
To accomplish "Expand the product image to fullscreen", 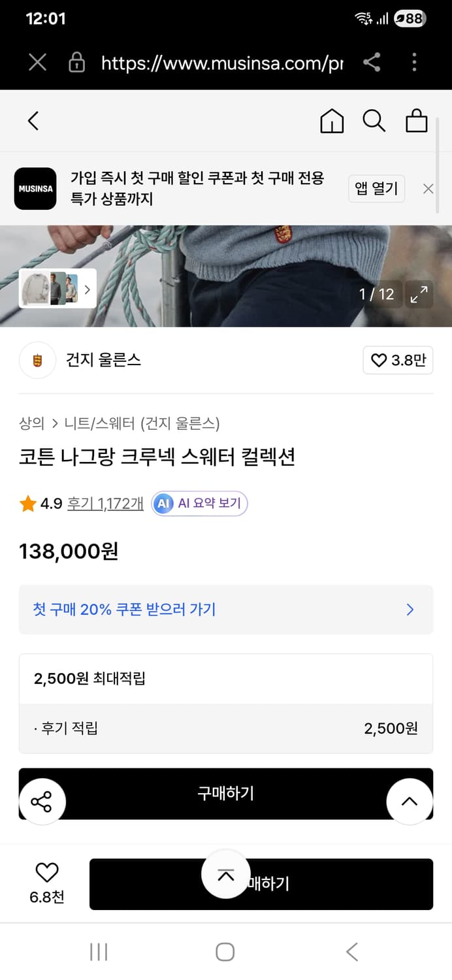I will pos(419,294).
